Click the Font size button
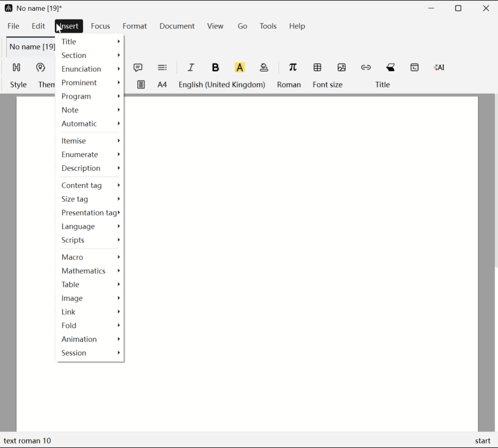Viewport: 498px width, 448px height. point(327,85)
